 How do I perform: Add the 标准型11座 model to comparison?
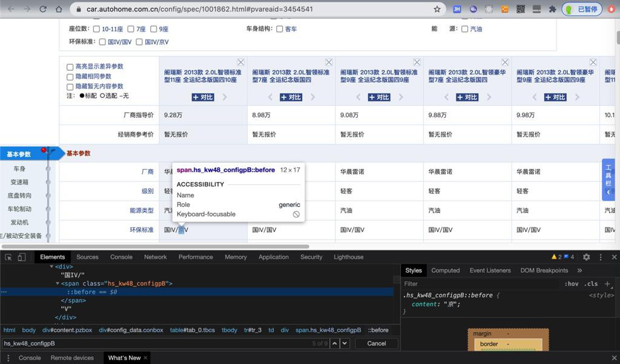tap(203, 97)
